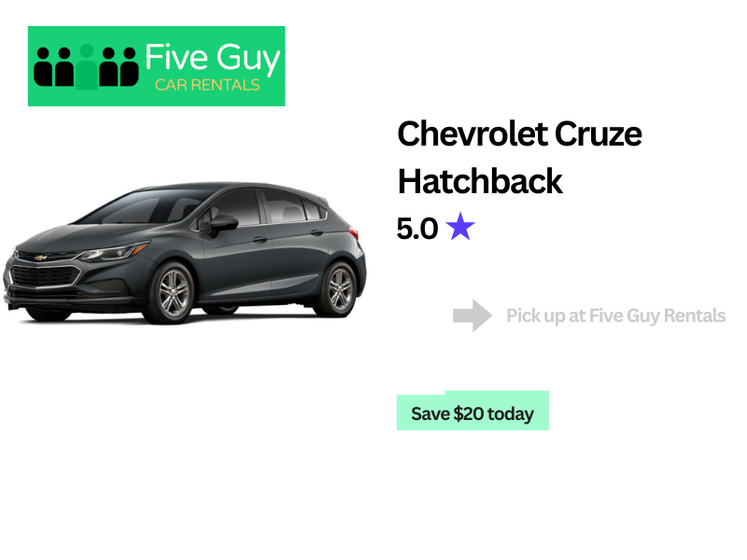The height and width of the screenshot is (560, 747).
Task: Click the yellow 'CAR RENTALS' text
Action: coord(207,85)
